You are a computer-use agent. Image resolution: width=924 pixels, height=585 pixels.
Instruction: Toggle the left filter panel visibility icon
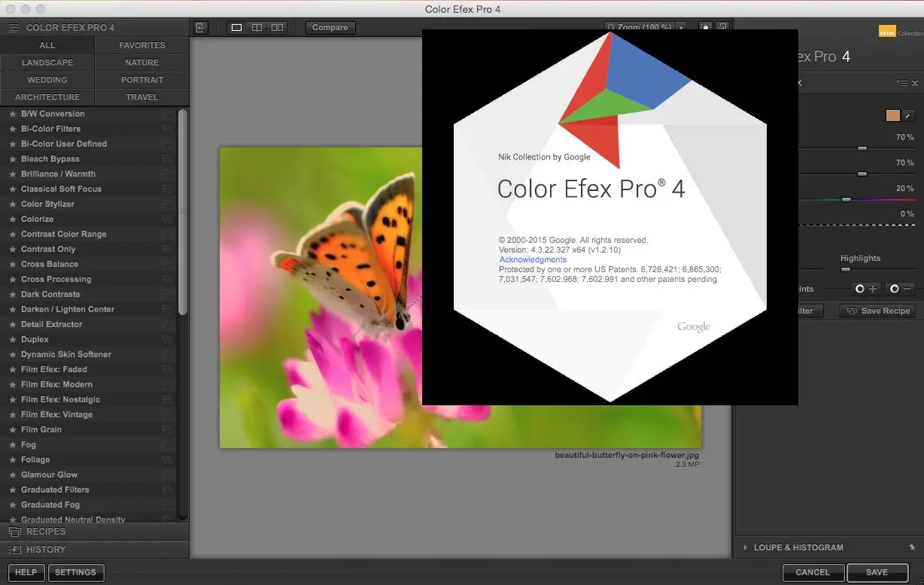[x=200, y=28]
